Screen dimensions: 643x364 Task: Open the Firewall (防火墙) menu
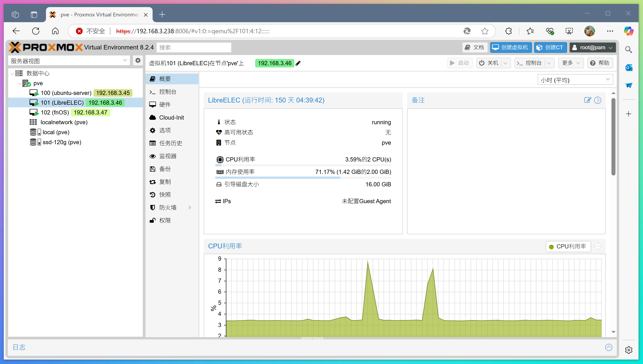coord(168,207)
